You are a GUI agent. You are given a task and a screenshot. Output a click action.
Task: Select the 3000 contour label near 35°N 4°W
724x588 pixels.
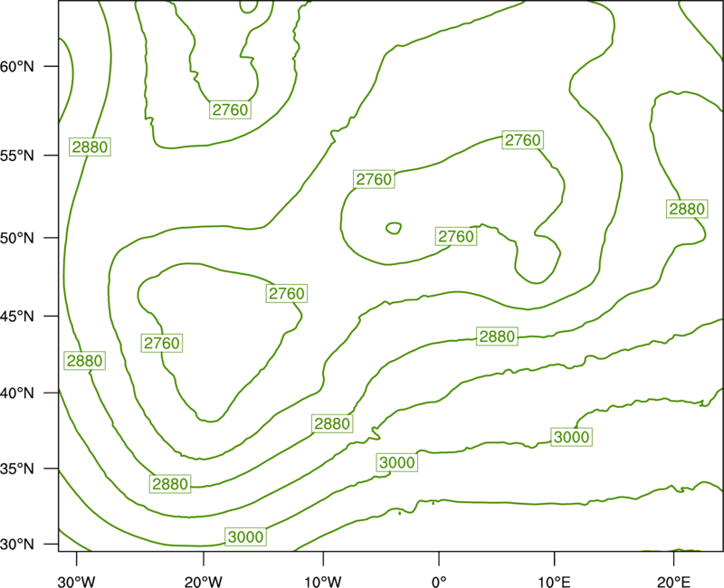[x=397, y=462]
